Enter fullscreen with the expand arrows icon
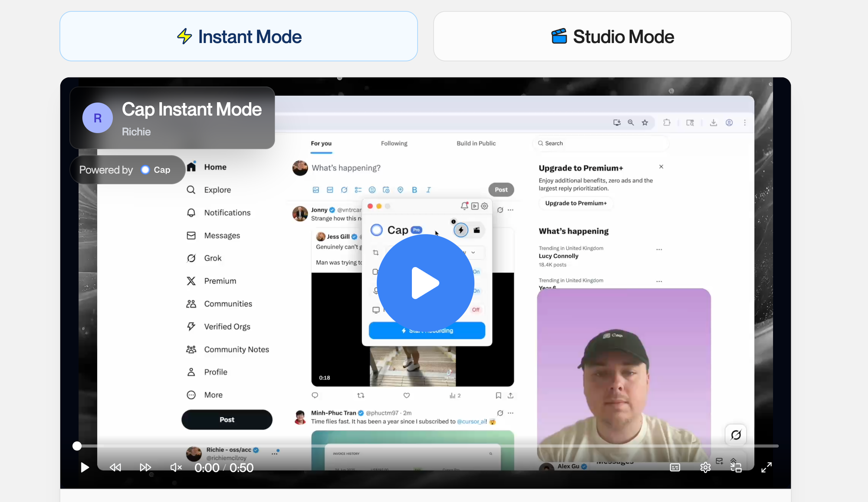 pos(766,467)
